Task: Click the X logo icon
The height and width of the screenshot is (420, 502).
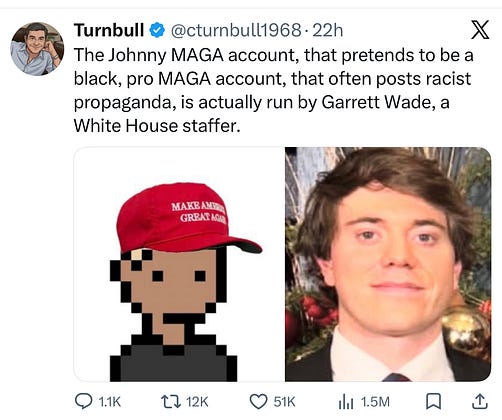Action: 479,29
